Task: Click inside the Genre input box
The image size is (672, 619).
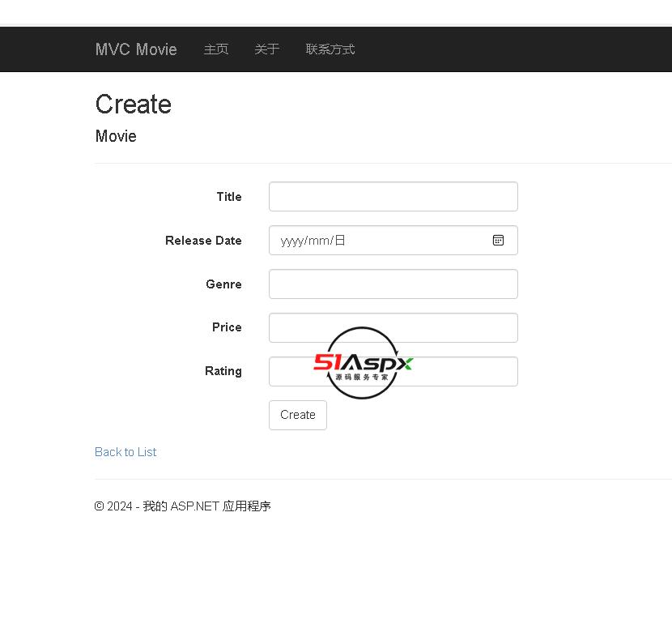Action: [x=393, y=284]
